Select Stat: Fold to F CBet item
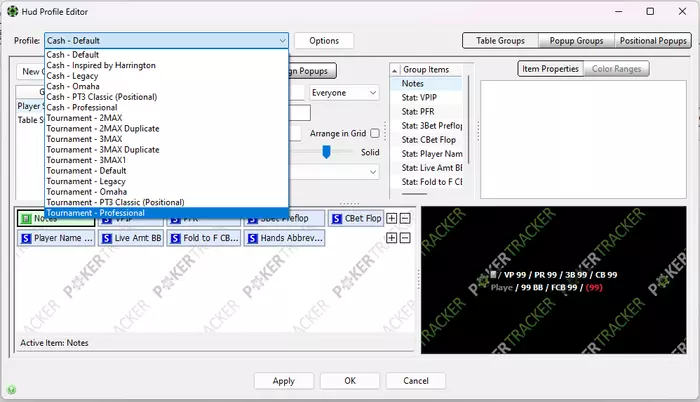This screenshot has height=402, width=700. pyautogui.click(x=426, y=182)
